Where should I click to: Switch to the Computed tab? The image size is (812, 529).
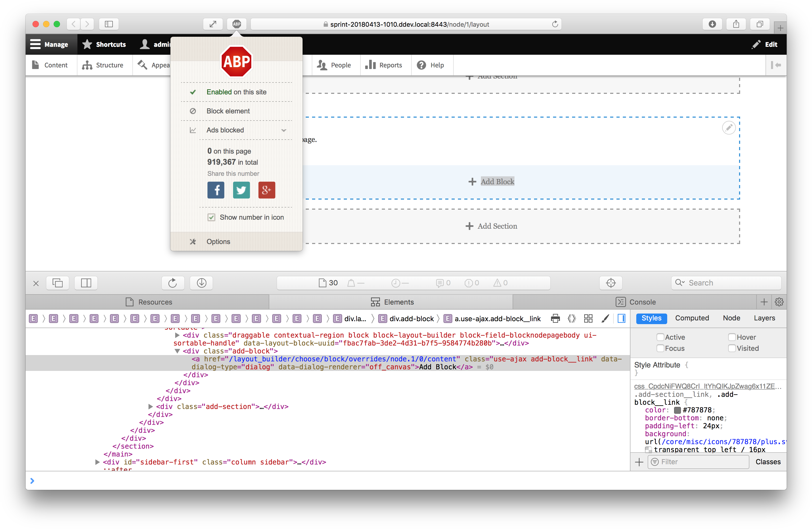(x=692, y=318)
